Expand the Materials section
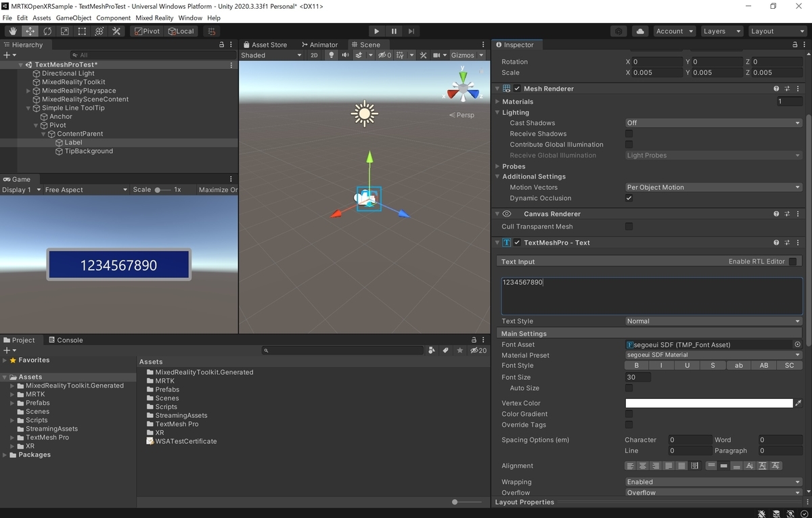This screenshot has height=518, width=812. click(497, 101)
